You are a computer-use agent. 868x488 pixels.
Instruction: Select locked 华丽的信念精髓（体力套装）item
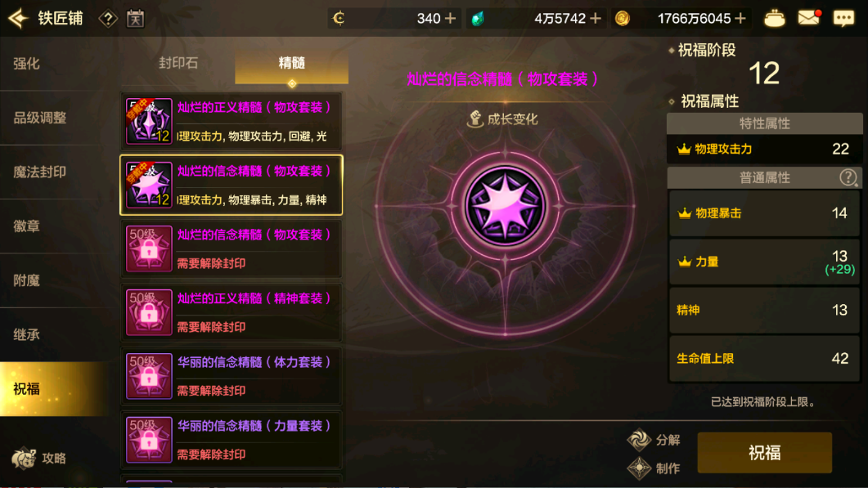tap(232, 376)
